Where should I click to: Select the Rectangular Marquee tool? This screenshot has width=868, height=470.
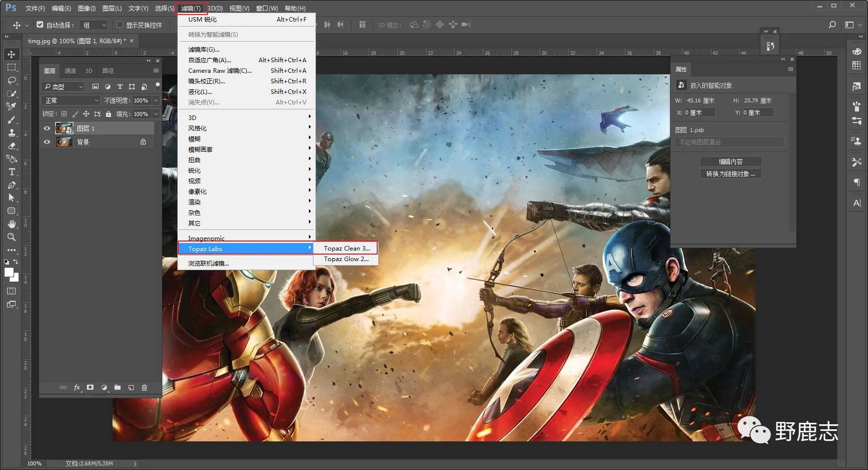tap(12, 67)
